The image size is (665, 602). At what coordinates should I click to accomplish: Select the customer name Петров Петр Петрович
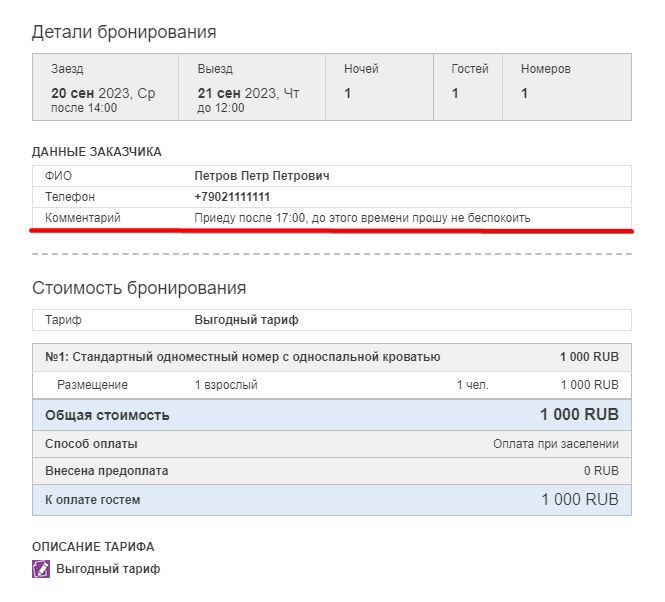(262, 176)
